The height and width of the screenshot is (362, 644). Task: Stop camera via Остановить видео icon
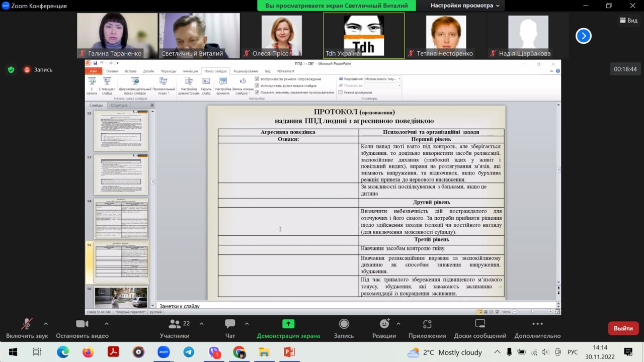[82, 324]
